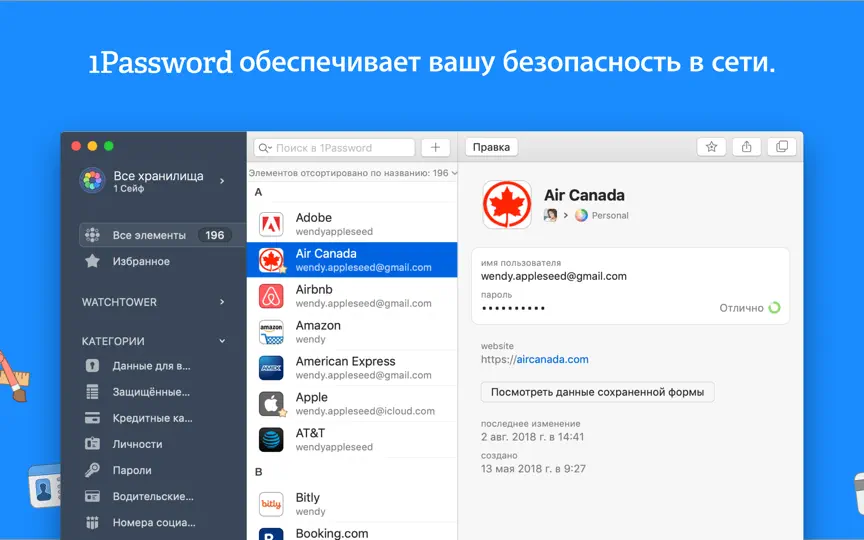Click the Номера социа... icon
Viewport: 864px width, 540px height.
click(x=93, y=522)
